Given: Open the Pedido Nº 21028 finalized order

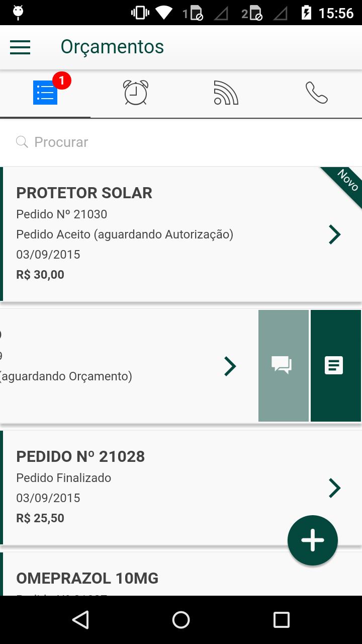Looking at the screenshot, I should pos(151,488).
